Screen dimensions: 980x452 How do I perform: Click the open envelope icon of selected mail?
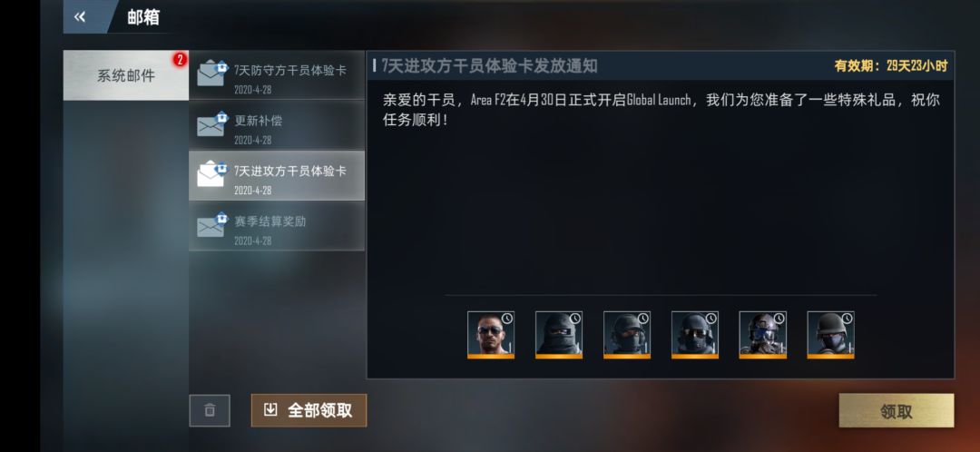211,173
